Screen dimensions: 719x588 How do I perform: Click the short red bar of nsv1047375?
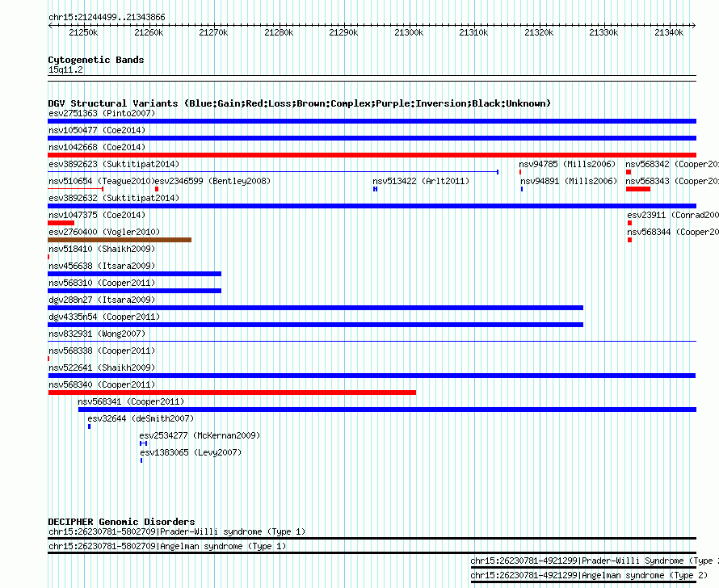tap(61, 223)
